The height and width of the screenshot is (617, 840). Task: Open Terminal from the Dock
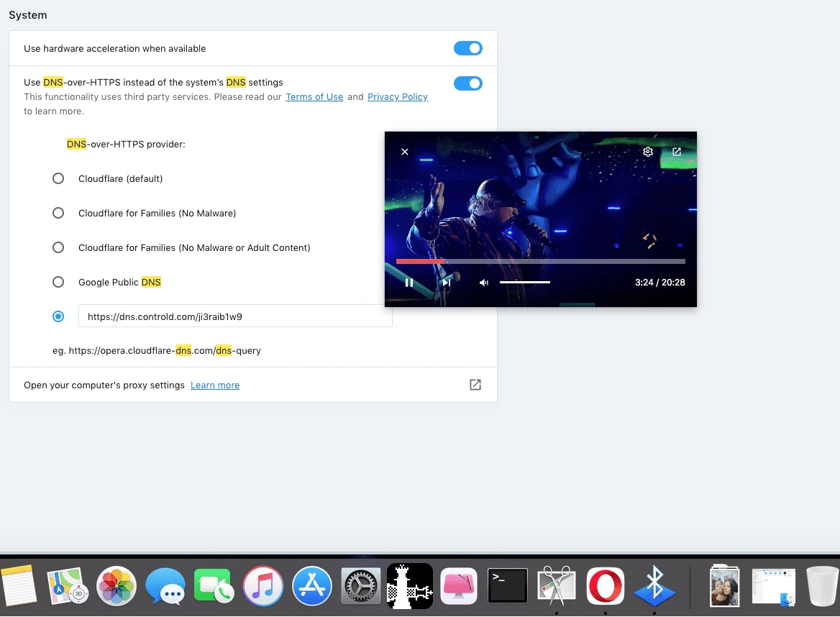pyautogui.click(x=507, y=586)
